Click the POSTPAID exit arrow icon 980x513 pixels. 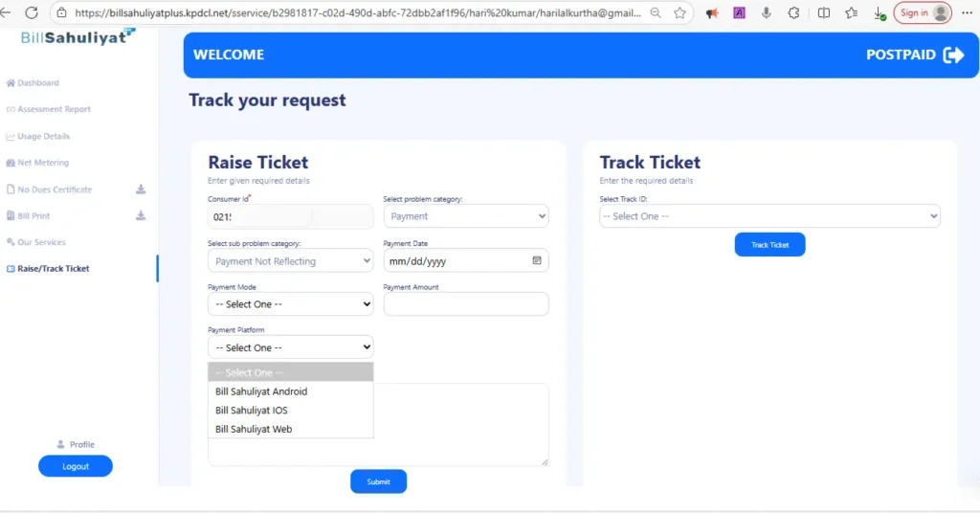click(x=953, y=56)
